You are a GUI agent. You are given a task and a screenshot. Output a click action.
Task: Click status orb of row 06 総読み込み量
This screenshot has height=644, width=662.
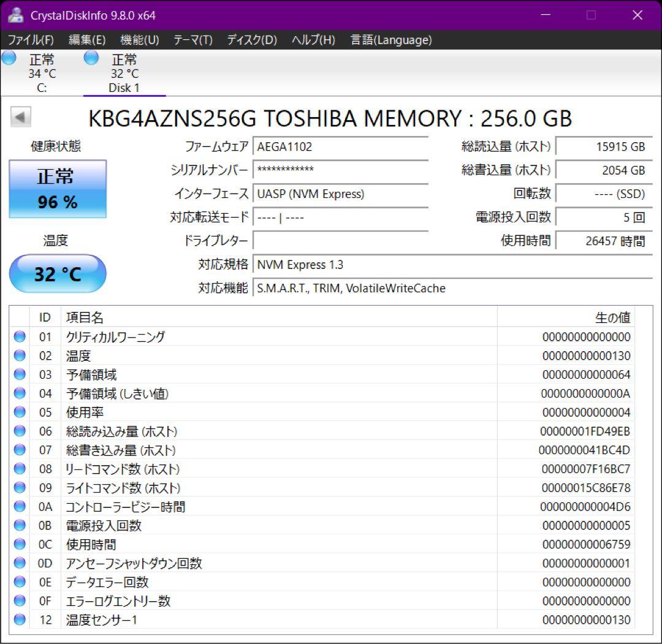click(x=20, y=431)
